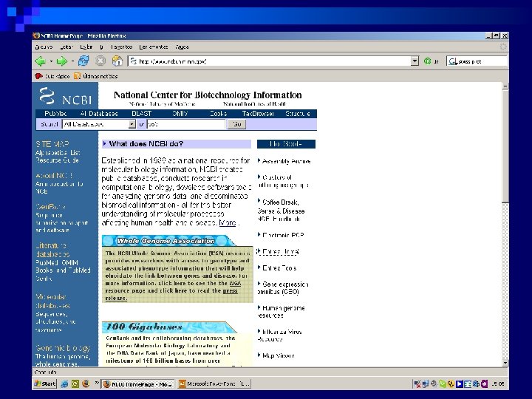The height and width of the screenshot is (399, 532).
Task: Open the Map Viewer hot spot
Action: point(279,355)
